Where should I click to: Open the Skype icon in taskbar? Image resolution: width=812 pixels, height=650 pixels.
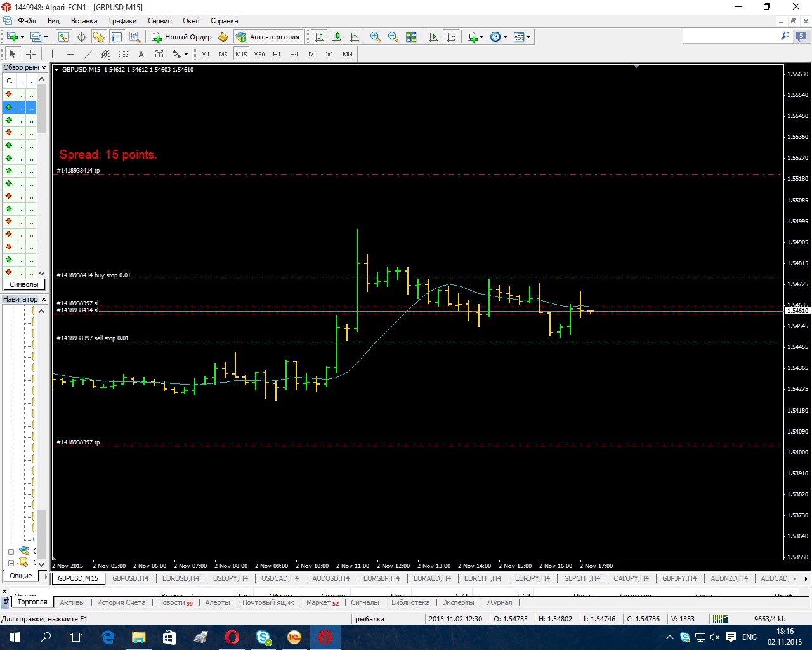(x=263, y=637)
